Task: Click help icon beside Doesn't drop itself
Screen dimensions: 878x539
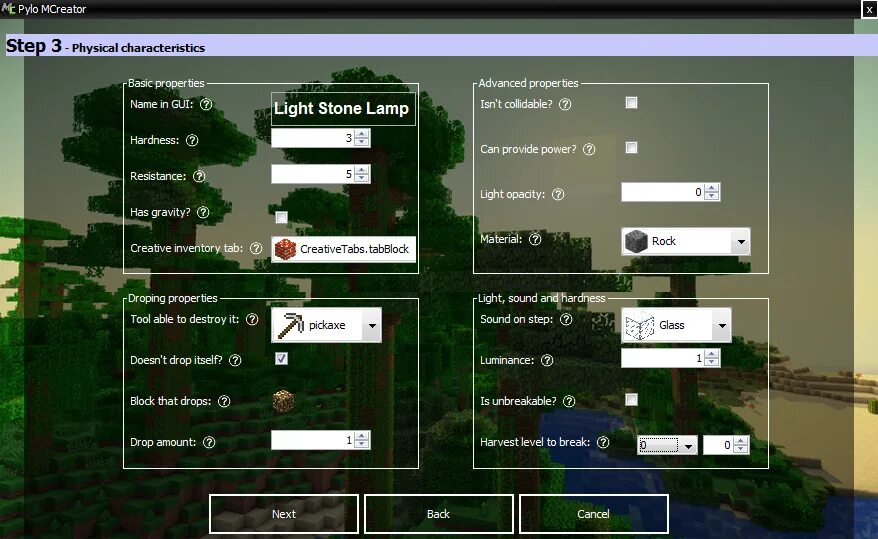Action: click(235, 360)
